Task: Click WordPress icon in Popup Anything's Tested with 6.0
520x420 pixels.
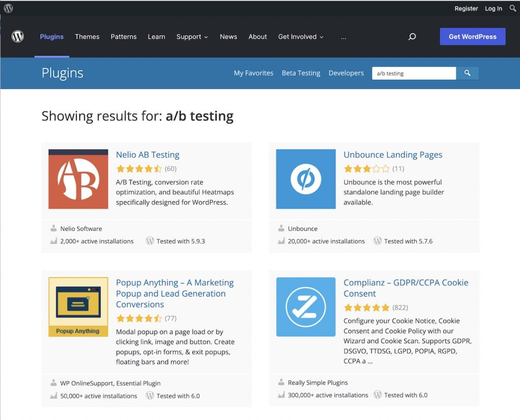Action: [x=150, y=396]
